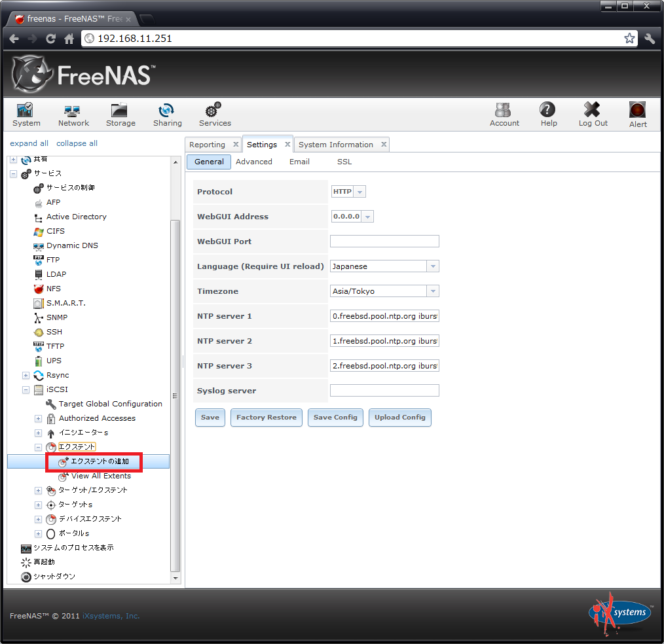The image size is (664, 644).
Task: Expand the Rsync tree node
Action: pos(26,375)
